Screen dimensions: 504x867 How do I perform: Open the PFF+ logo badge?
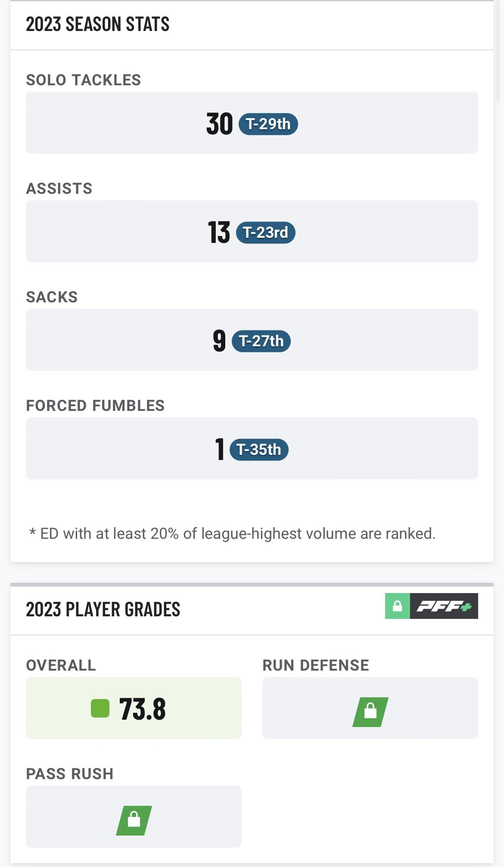tap(444, 606)
